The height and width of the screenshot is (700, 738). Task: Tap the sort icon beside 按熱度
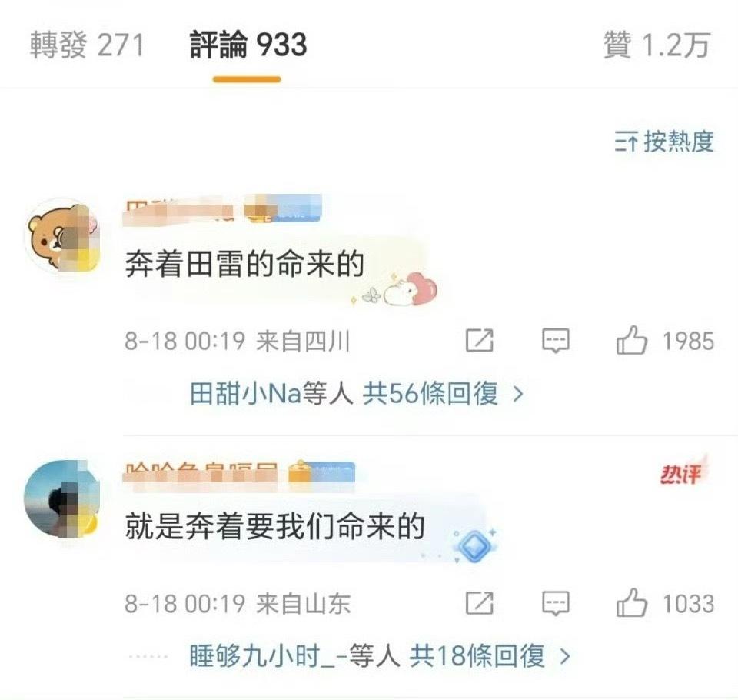[x=626, y=142]
